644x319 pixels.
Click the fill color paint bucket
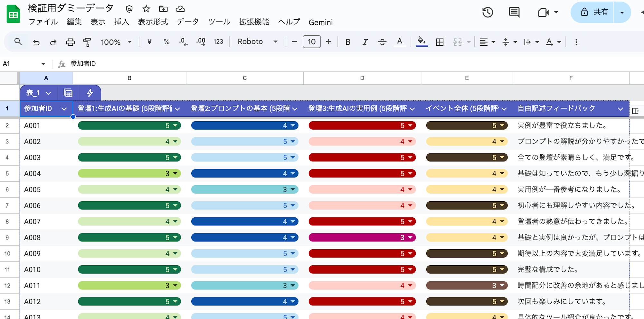coord(421,41)
